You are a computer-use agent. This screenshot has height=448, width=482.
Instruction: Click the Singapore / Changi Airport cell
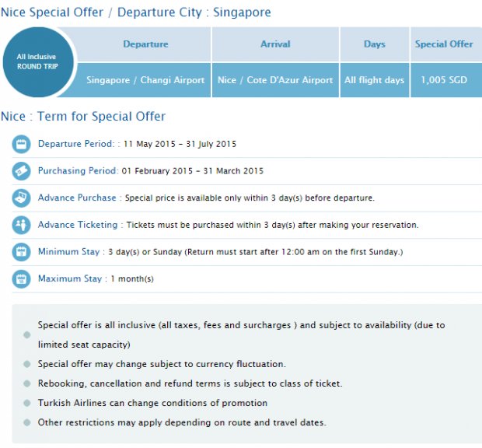click(145, 80)
